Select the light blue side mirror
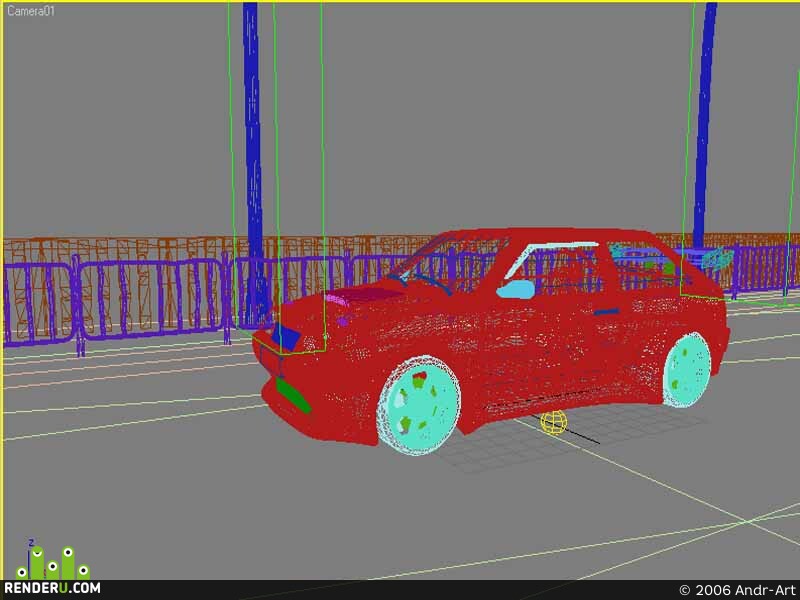Viewport: 800px width, 600px height. point(515,289)
